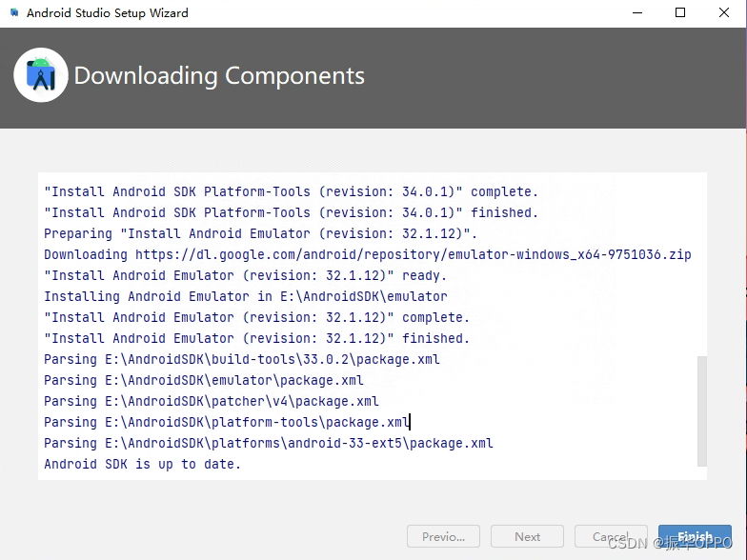The image size is (747, 560).
Task: Click the Android Emulator 32.1.12 'ready.' line
Action: point(246,275)
